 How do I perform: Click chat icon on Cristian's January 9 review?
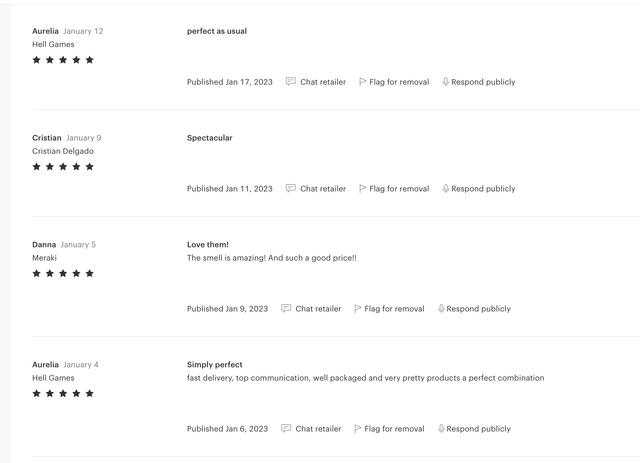[291, 189]
